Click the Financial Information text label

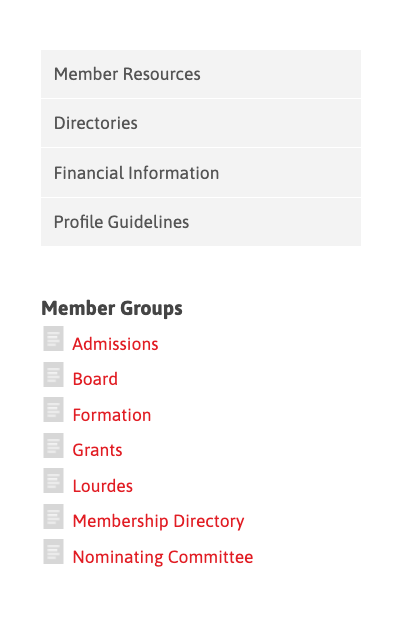pos(136,173)
